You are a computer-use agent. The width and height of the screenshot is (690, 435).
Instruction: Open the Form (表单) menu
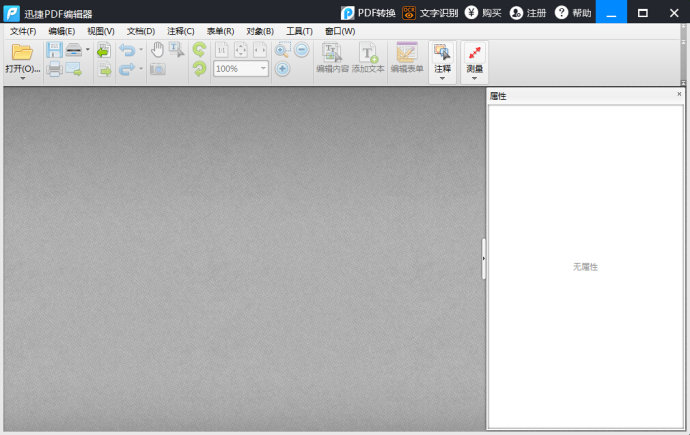220,31
